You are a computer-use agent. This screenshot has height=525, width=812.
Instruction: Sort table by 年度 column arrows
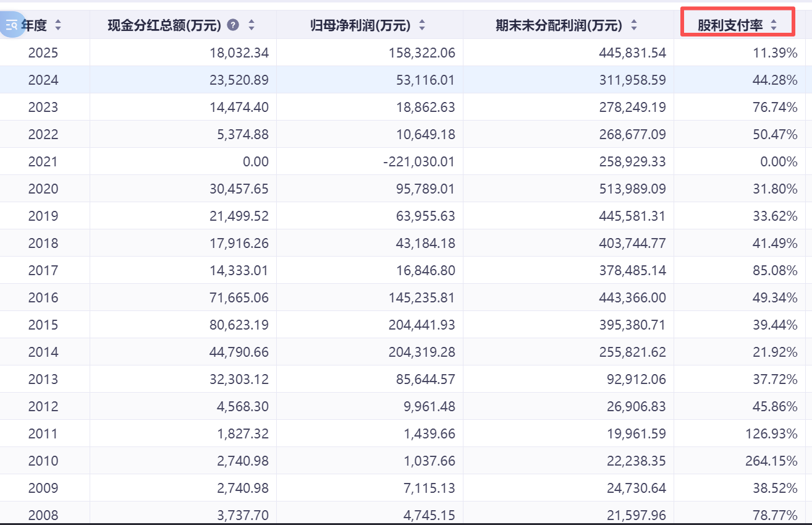[58, 25]
